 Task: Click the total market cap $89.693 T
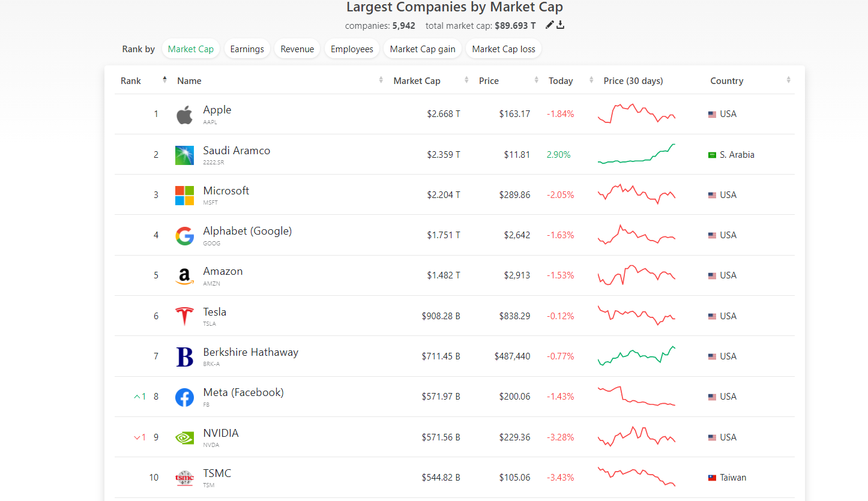(x=515, y=26)
